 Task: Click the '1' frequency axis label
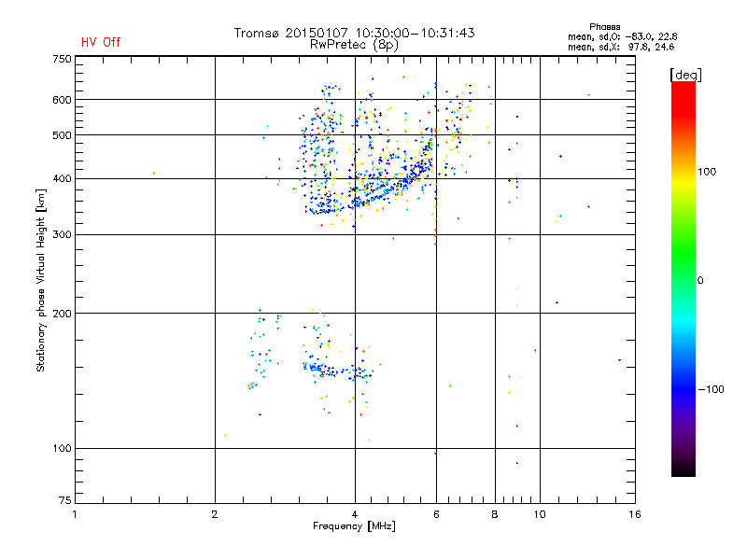(x=75, y=514)
